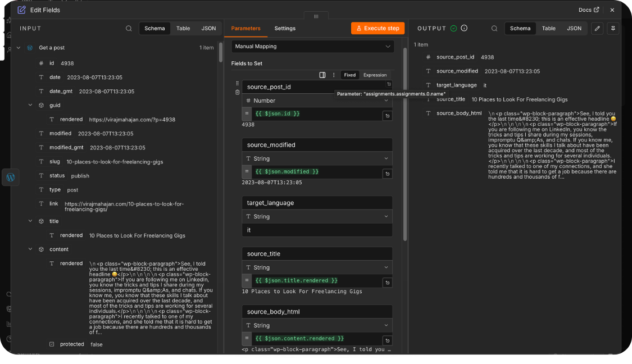Click the scrollbar in the parameters panel
This screenshot has height=364, width=632.
pos(404,145)
